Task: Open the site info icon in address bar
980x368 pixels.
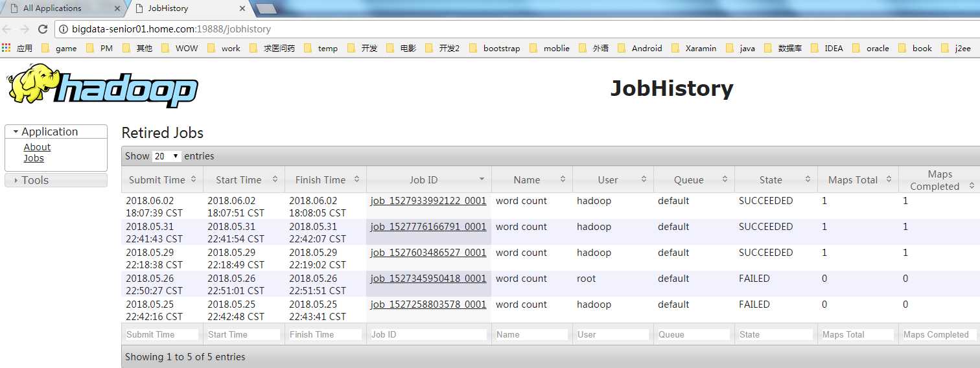Action: tap(64, 29)
